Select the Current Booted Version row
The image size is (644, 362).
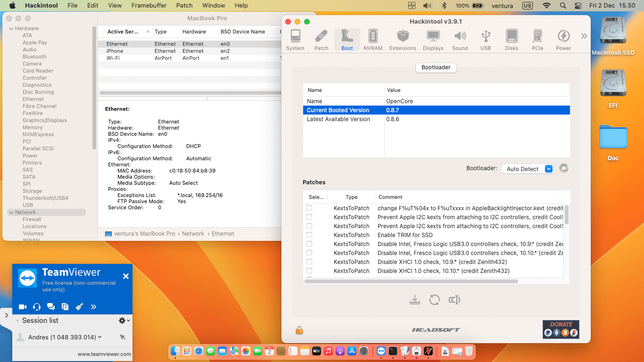(x=436, y=110)
